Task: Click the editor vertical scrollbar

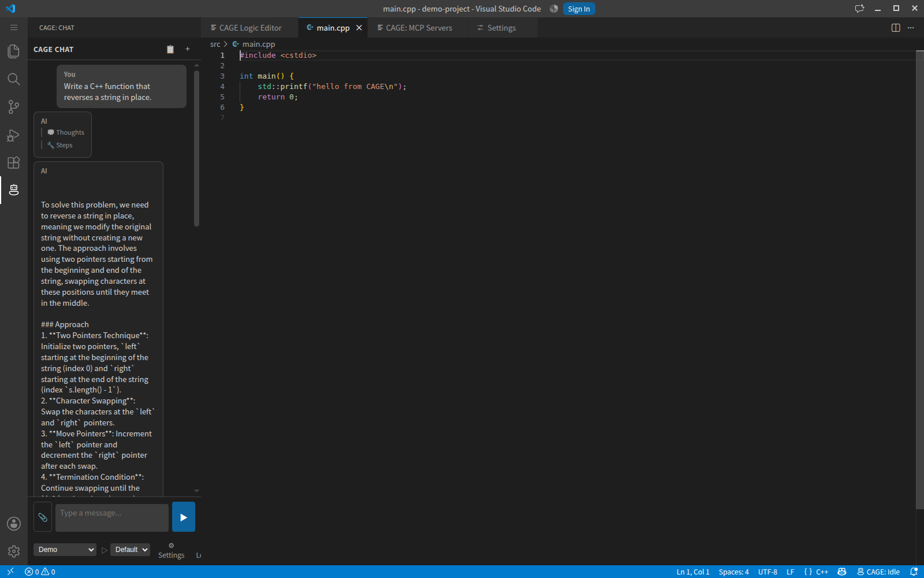Action: (919, 280)
